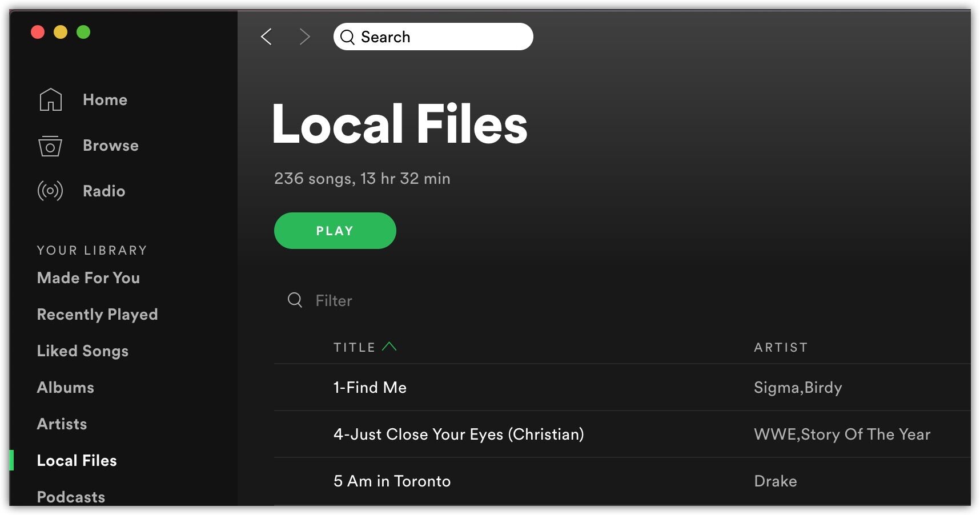Toggle the Title sort arrow

point(389,347)
